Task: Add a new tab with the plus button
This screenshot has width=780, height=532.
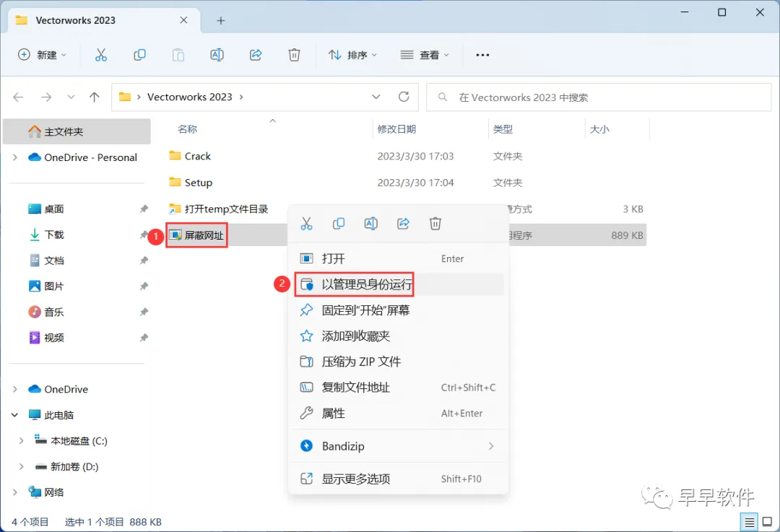Action: pyautogui.click(x=221, y=20)
